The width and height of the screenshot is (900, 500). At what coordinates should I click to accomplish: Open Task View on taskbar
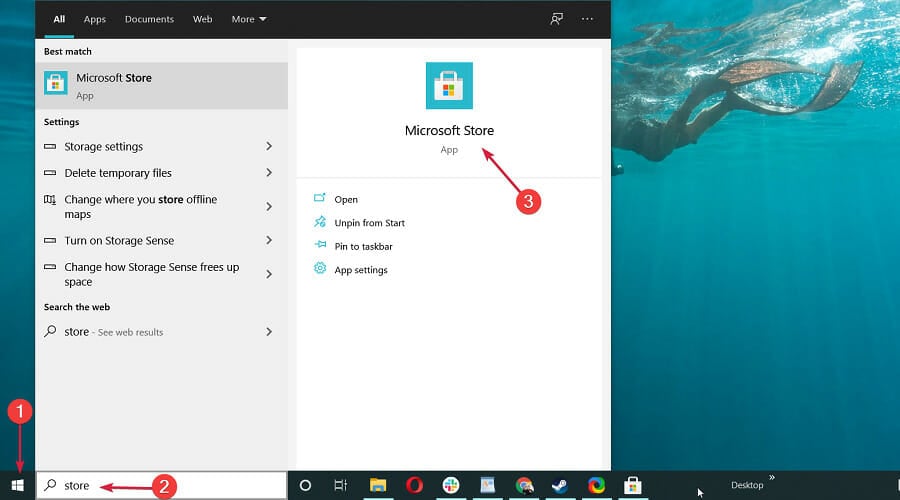point(340,485)
